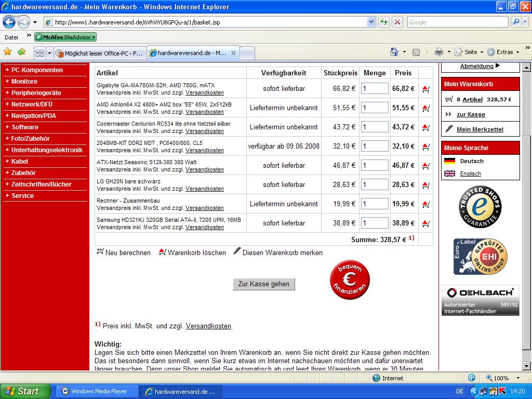Open the Seite menu dropdown

(469, 52)
